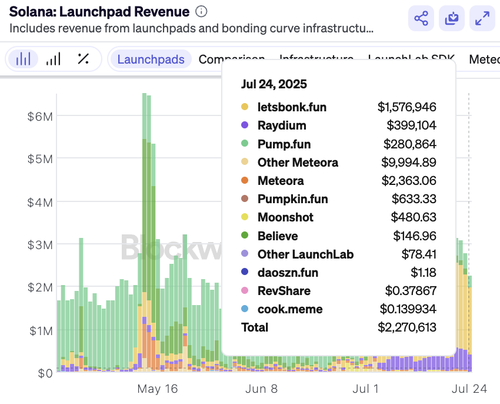This screenshot has height=404, width=500.
Task: Click Raydium value $399,104
Action: pos(411,125)
